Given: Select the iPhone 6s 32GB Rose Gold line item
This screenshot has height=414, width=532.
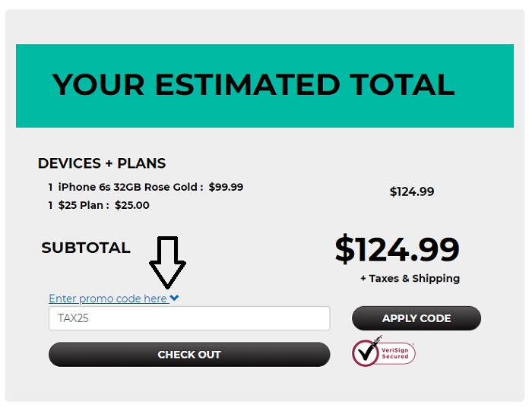Looking at the screenshot, I should 146,187.
